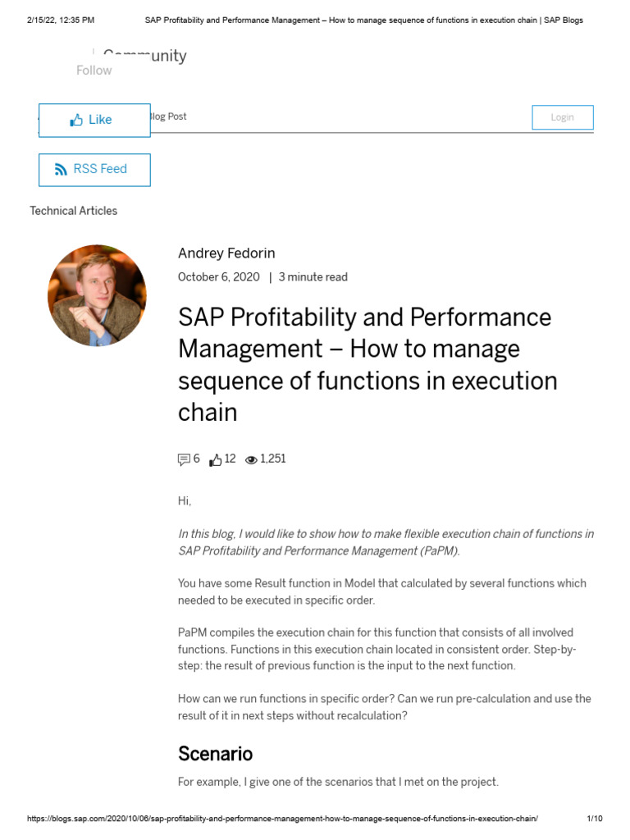Open the Community header link
Image resolution: width=630 pixels, height=840 pixels.
point(144,55)
